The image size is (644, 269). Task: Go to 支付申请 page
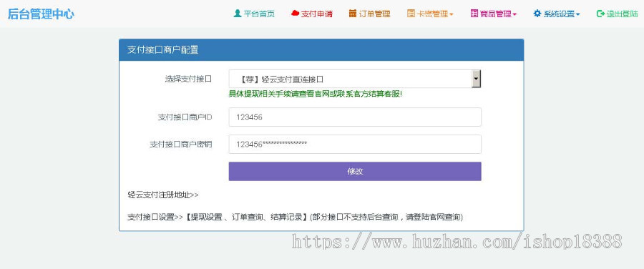coord(312,14)
